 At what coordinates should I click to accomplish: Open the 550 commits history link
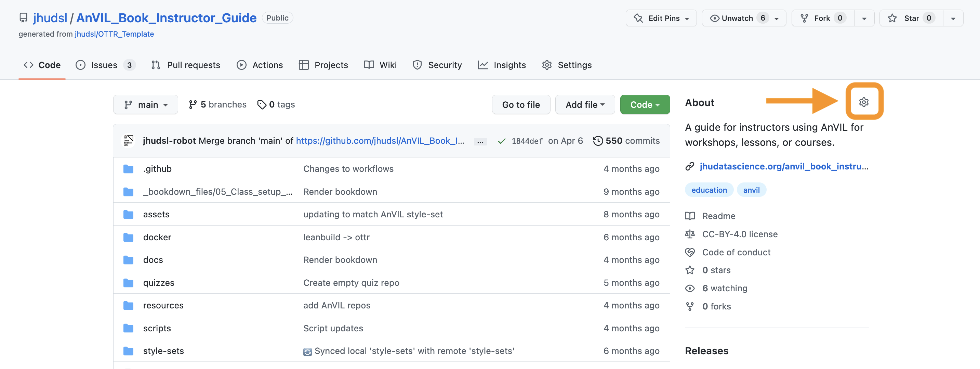pos(626,141)
